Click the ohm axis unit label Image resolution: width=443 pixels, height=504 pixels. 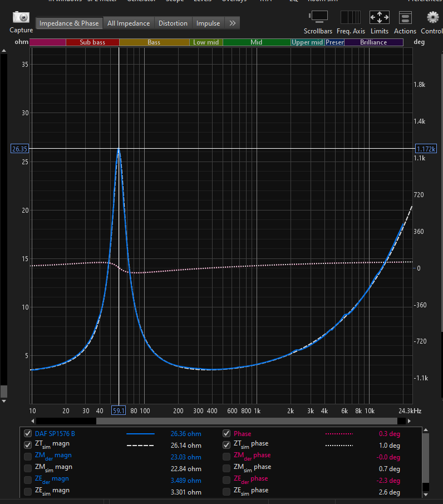pos(22,42)
